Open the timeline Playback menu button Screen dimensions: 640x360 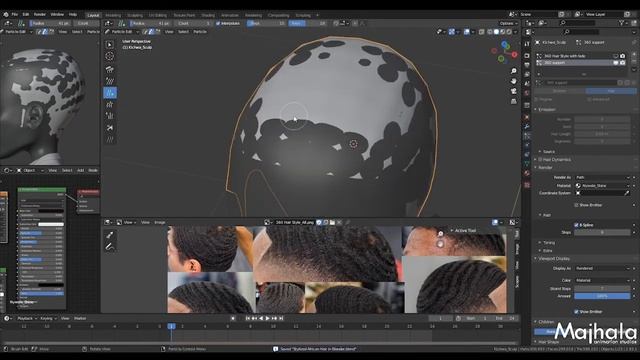27,318
